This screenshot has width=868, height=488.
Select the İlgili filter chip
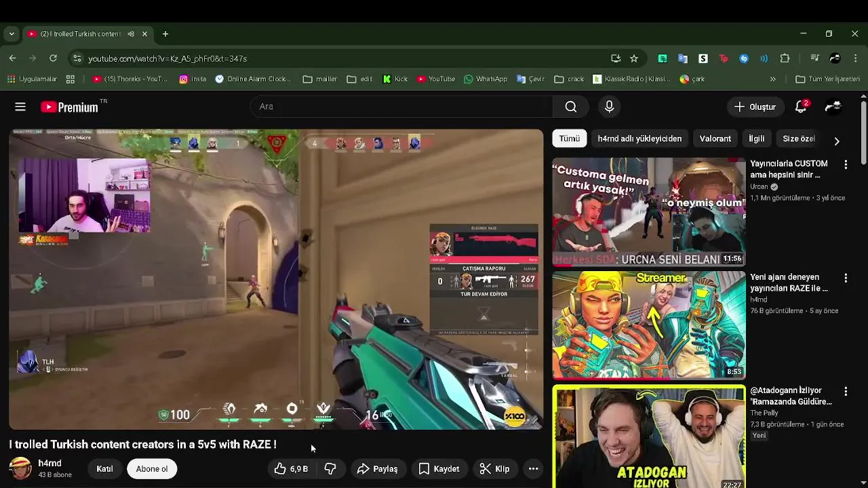point(757,138)
